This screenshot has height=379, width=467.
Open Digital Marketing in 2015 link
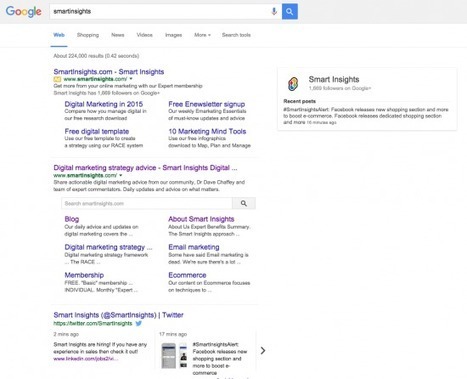click(104, 104)
